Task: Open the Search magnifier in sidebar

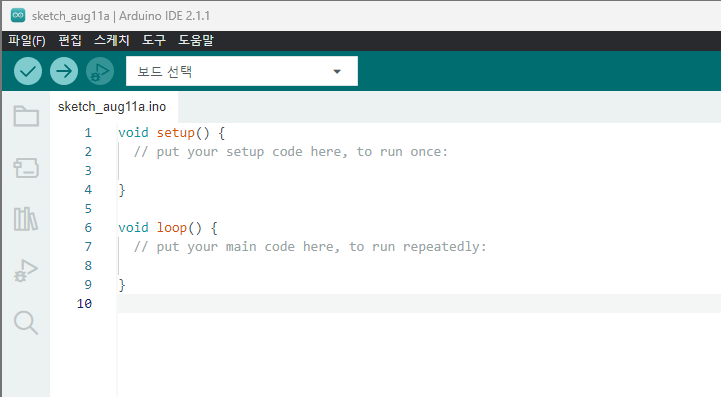Action: [26, 323]
